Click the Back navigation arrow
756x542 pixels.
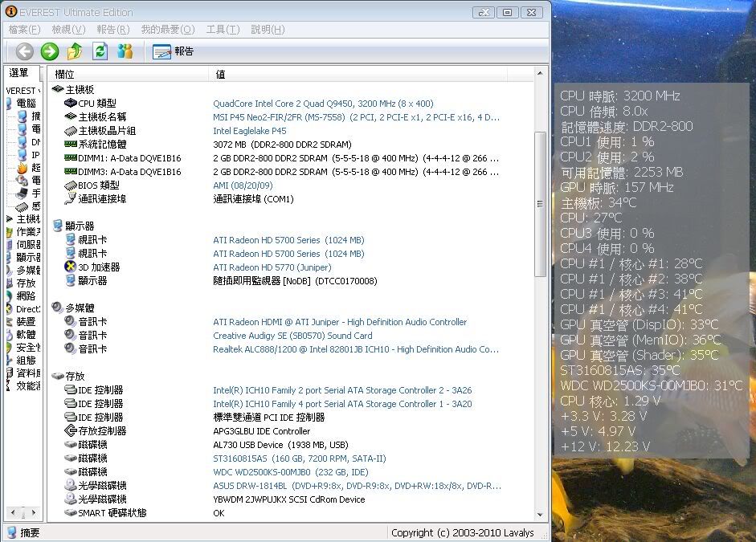point(25,51)
